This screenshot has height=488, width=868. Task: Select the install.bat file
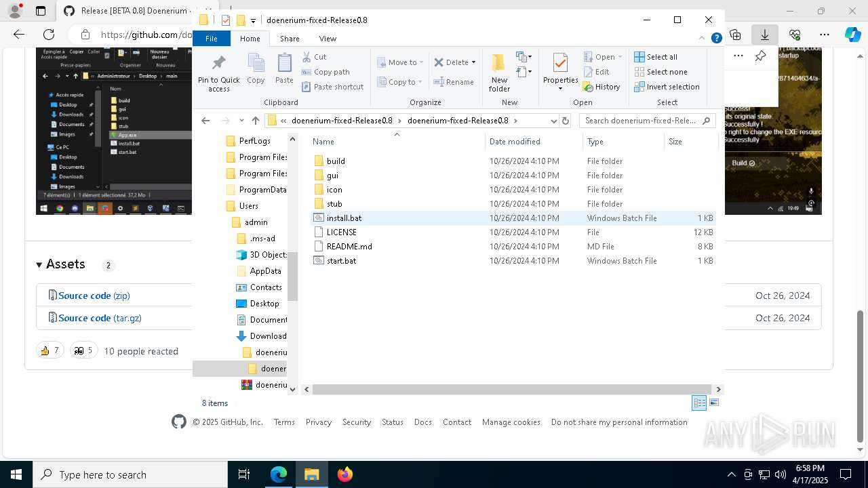[x=513, y=218]
